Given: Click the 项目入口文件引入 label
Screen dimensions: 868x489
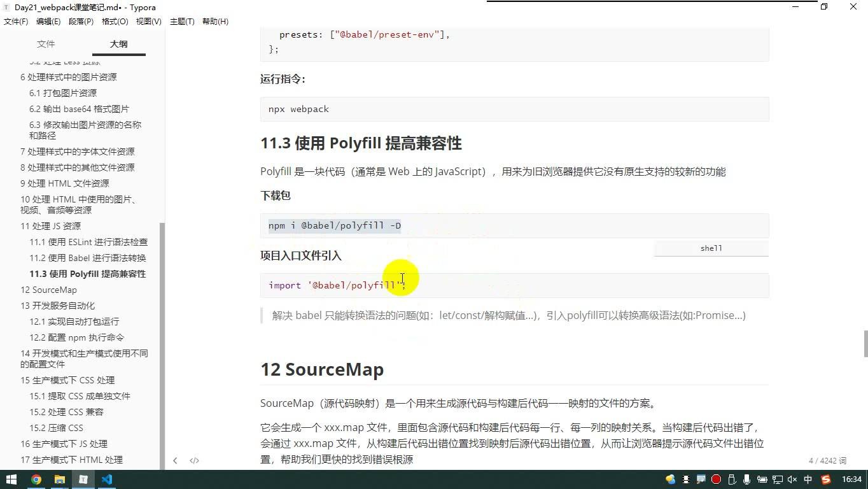Looking at the screenshot, I should point(301,255).
